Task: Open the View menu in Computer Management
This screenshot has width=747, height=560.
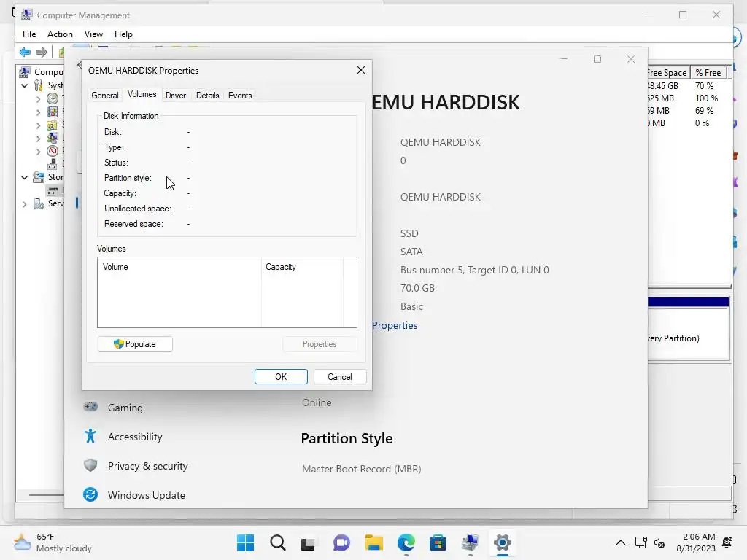Action: pyautogui.click(x=93, y=34)
